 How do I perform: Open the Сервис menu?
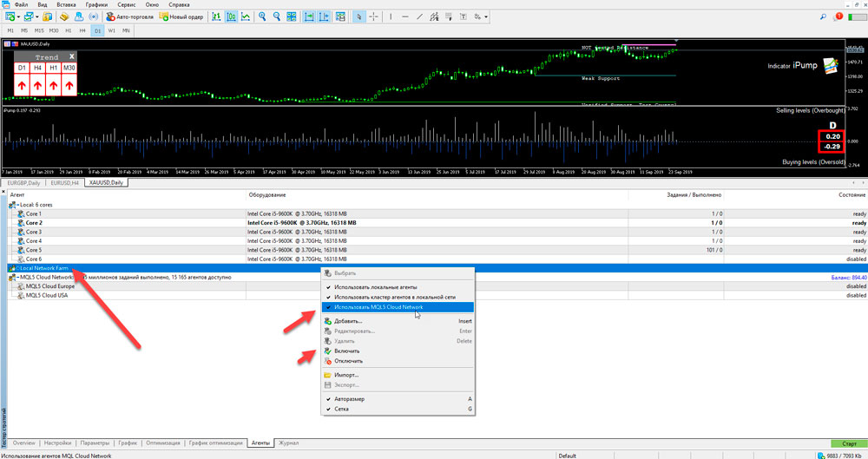(x=126, y=4)
